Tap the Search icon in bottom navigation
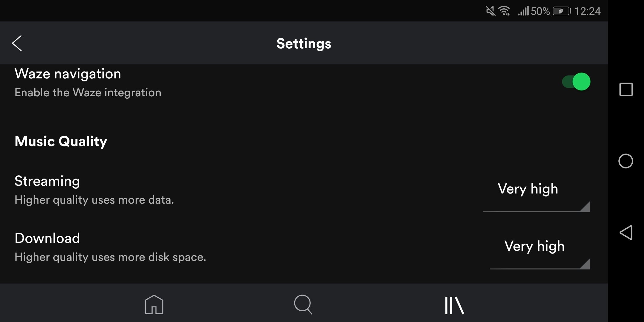This screenshot has width=644, height=322. click(303, 304)
